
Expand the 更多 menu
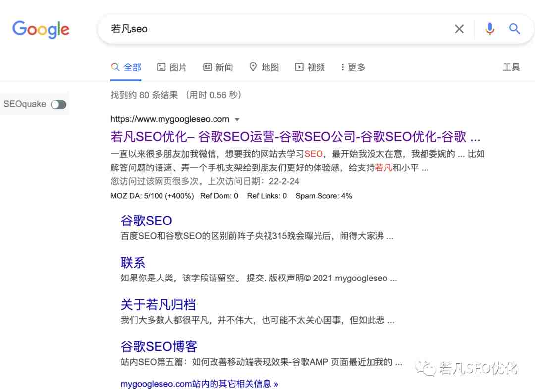tap(353, 67)
